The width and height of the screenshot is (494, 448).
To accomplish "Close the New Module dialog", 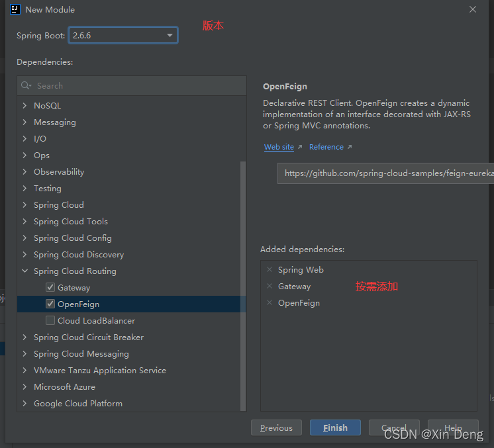I will pos(473,9).
